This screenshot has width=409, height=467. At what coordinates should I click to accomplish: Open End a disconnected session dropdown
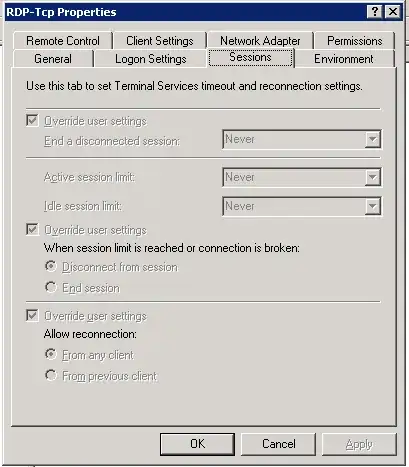coord(302,139)
